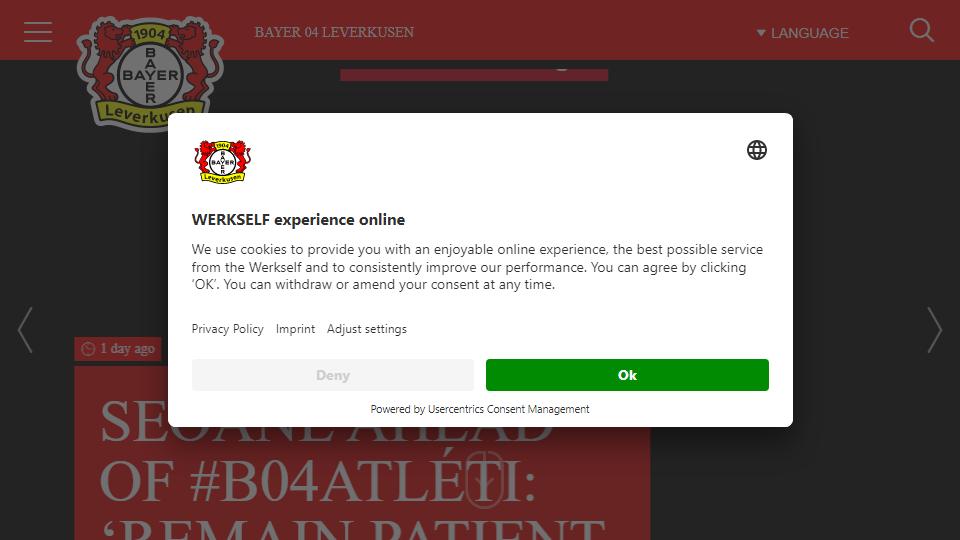Screen dimensions: 960x540
Task: Click the red bar beneath the header
Action: click(474, 75)
